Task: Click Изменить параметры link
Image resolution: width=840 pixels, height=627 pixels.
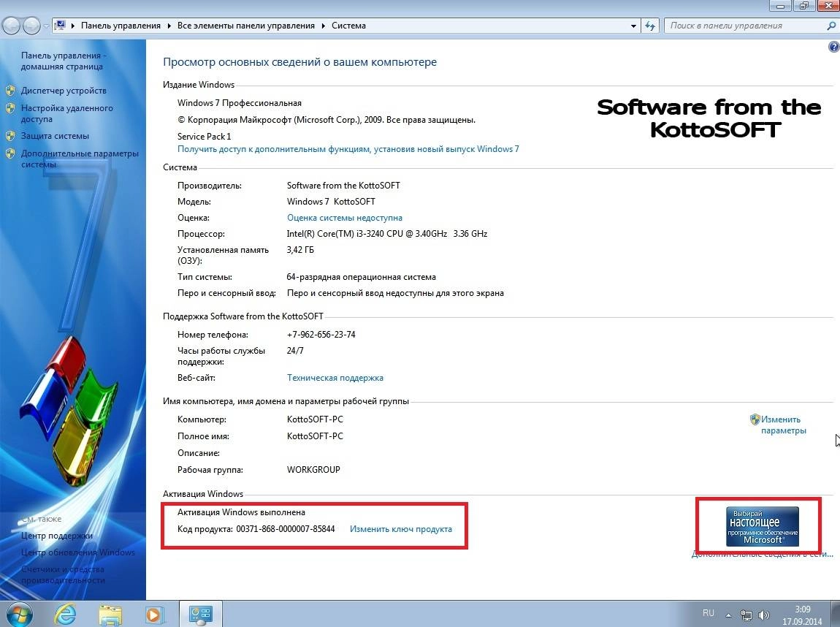Action: point(783,425)
